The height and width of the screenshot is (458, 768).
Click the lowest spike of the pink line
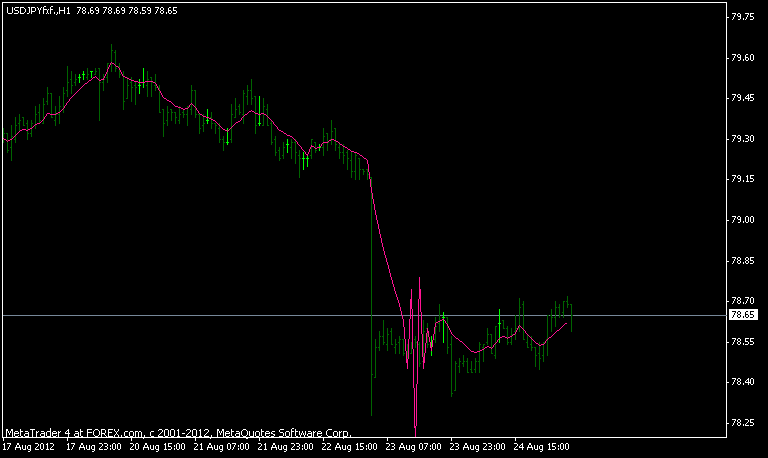click(x=415, y=426)
